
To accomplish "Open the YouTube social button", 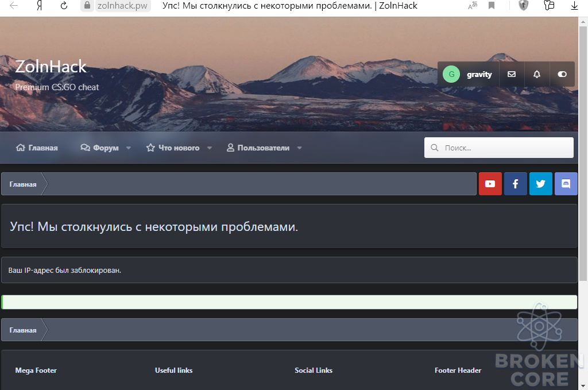I will [490, 184].
